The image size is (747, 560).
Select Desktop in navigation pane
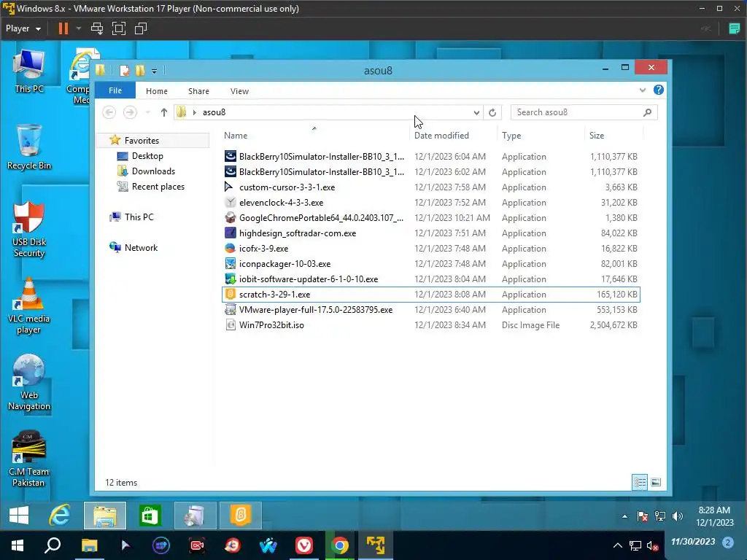point(147,156)
